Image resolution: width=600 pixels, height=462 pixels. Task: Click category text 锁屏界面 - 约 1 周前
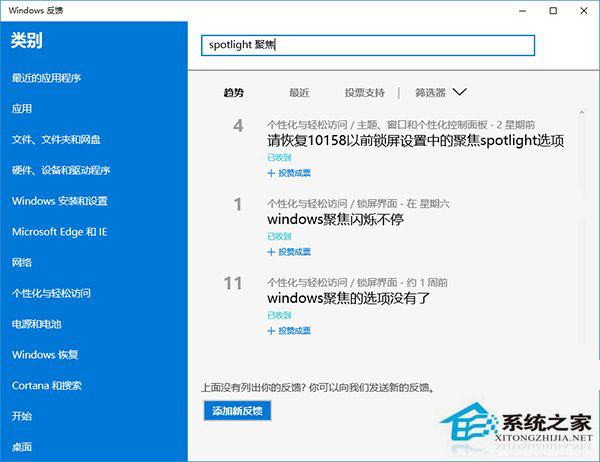pyautogui.click(x=402, y=282)
